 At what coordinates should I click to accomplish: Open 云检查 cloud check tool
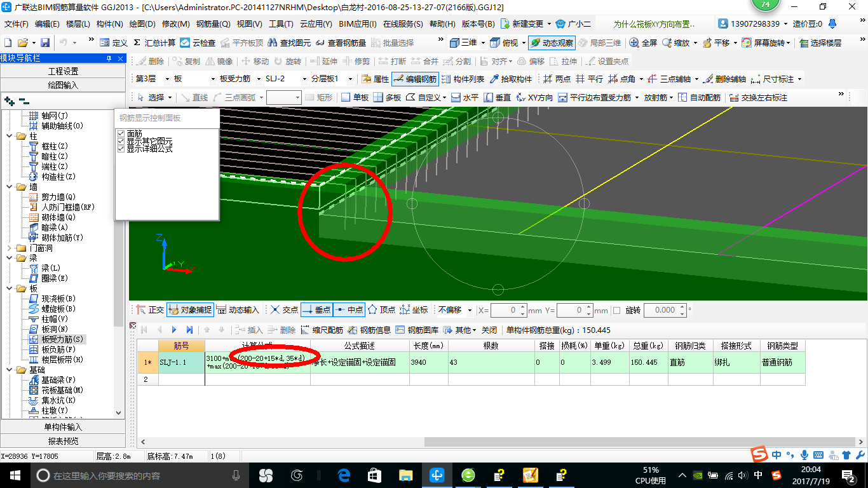tap(198, 43)
